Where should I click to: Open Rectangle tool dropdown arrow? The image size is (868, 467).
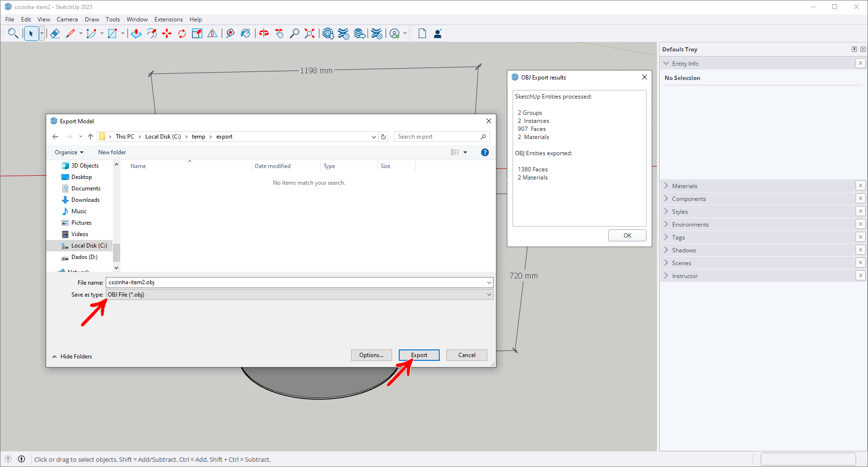[122, 33]
